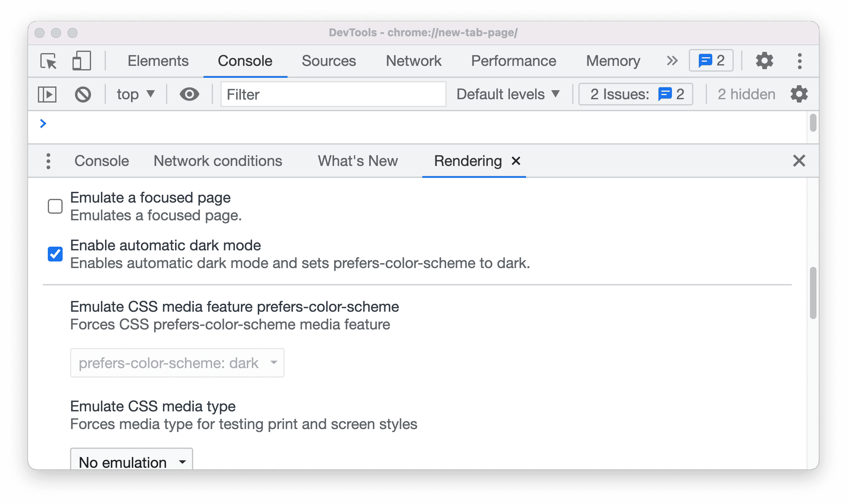Click the device toolbar toggle icon

coord(81,60)
